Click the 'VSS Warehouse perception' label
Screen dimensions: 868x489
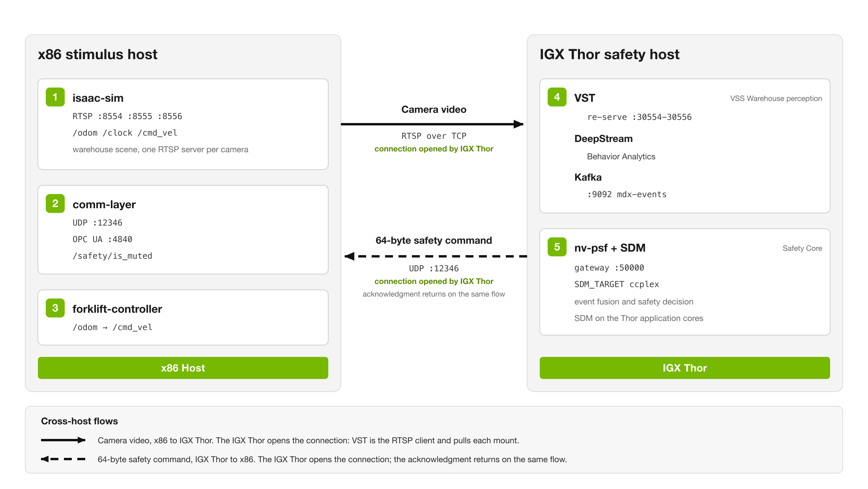776,99
